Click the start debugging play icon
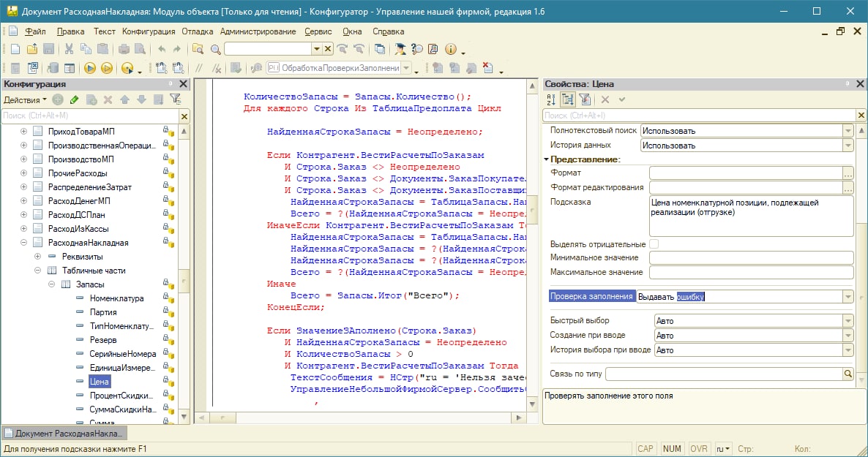 pyautogui.click(x=90, y=68)
